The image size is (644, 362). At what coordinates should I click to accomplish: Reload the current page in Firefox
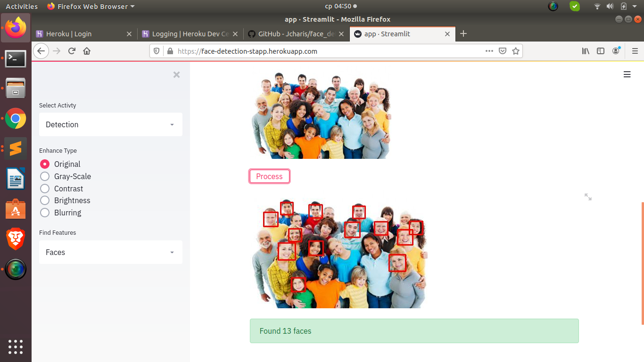[x=71, y=50]
